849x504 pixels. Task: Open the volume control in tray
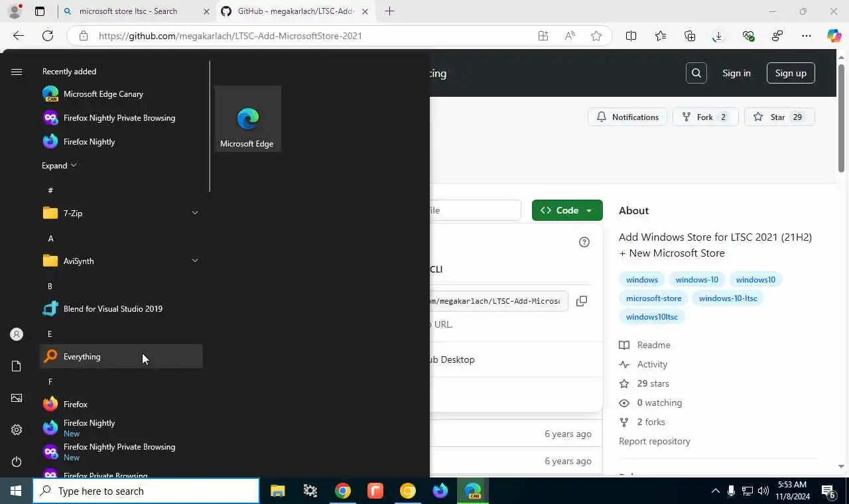(763, 491)
